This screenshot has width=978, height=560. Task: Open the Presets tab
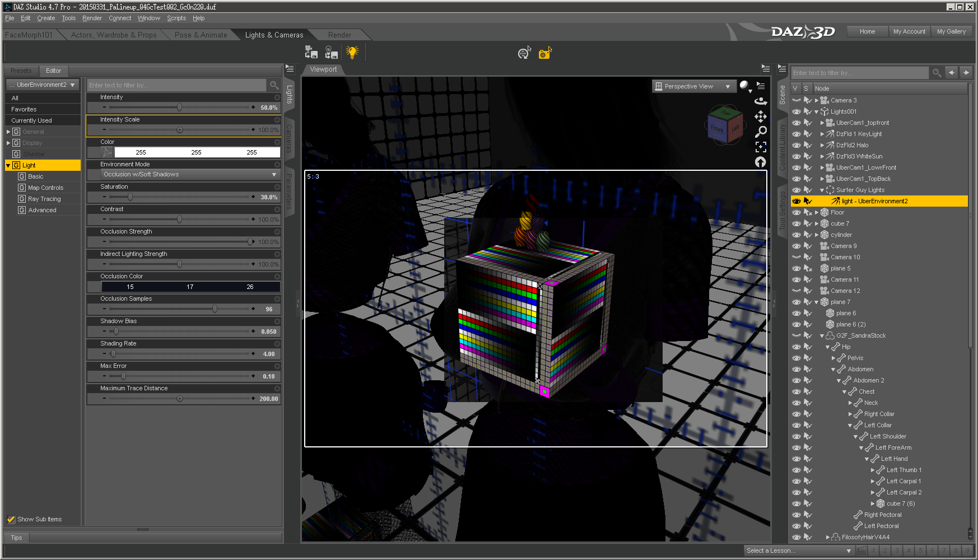point(21,71)
